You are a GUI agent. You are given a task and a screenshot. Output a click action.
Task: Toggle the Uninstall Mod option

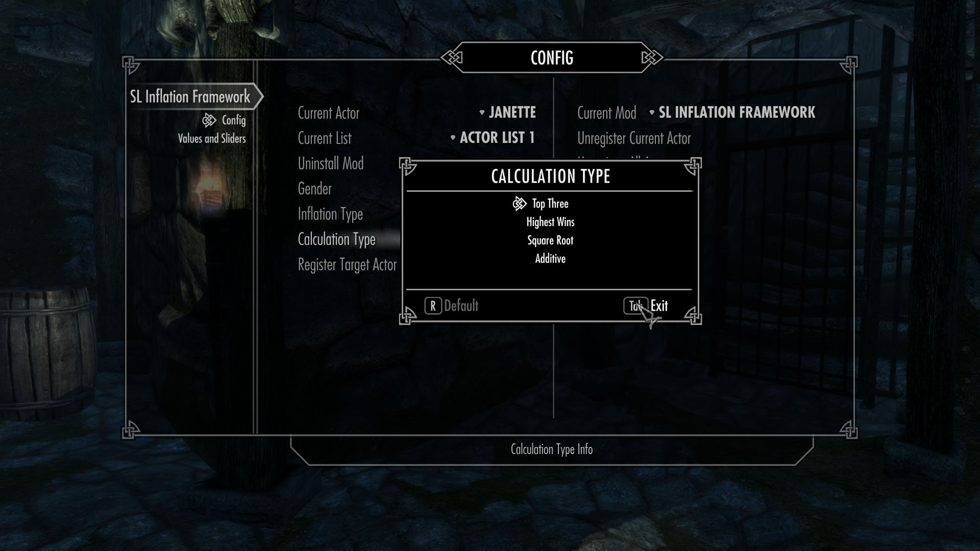[329, 162]
